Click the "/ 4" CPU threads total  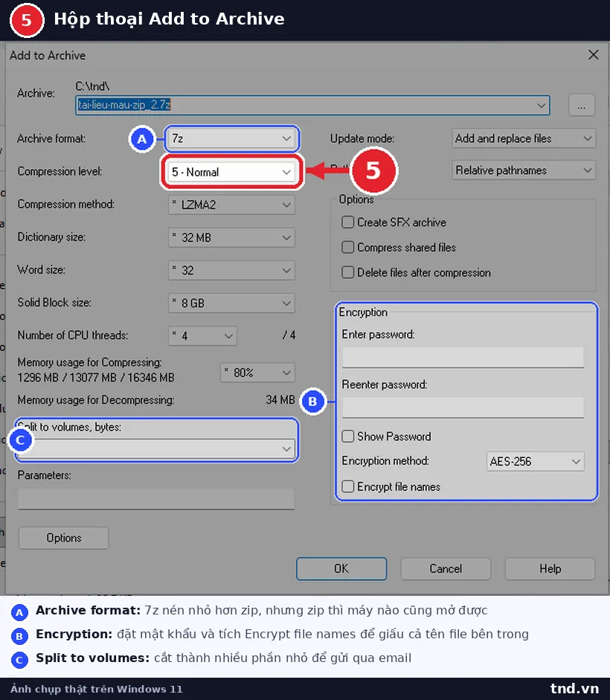point(289,335)
